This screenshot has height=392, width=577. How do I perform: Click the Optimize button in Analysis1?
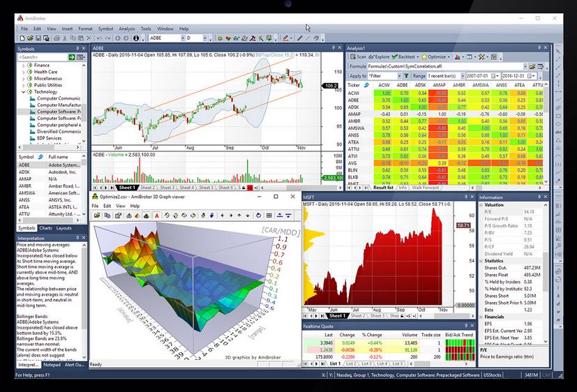pyautogui.click(x=433, y=56)
